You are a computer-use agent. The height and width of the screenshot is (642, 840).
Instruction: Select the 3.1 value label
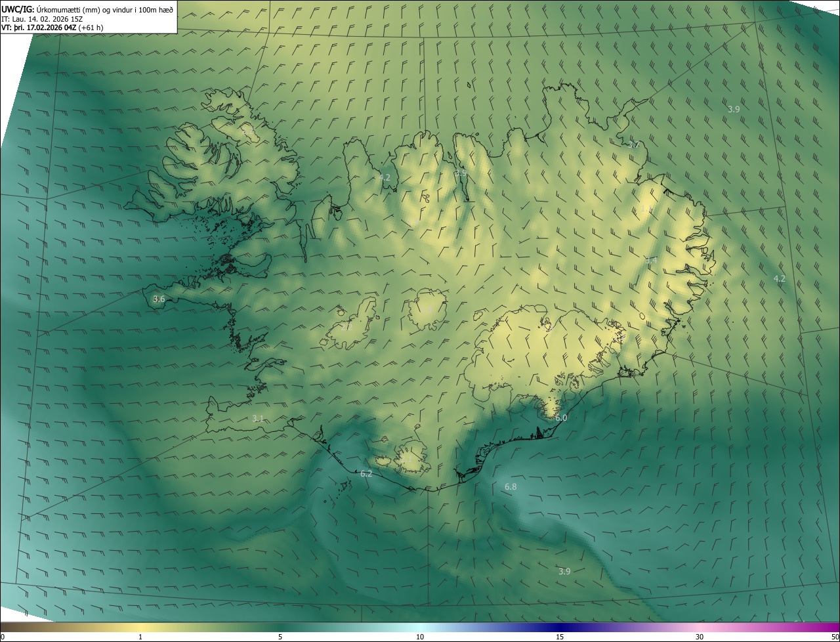[258, 419]
